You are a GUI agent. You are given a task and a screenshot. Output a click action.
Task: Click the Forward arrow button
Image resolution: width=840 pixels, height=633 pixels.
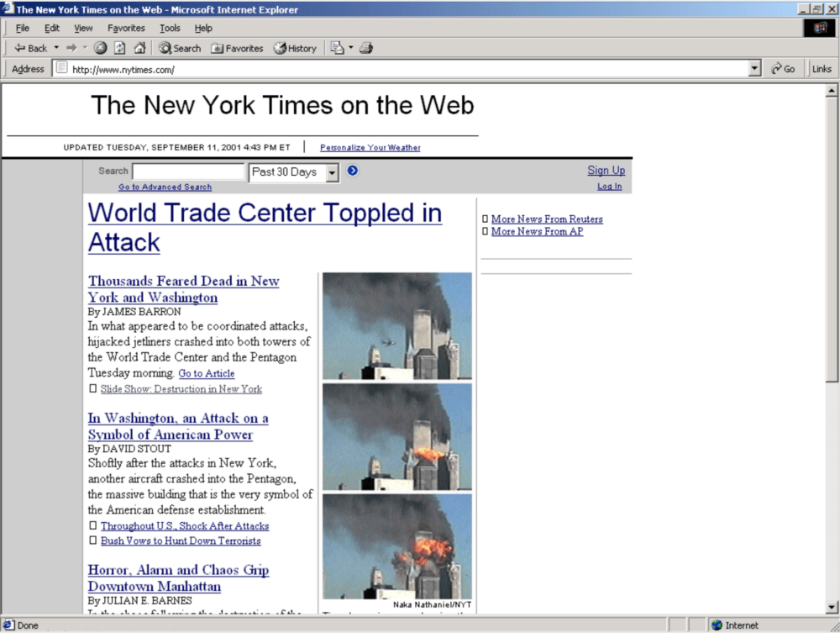(x=71, y=48)
